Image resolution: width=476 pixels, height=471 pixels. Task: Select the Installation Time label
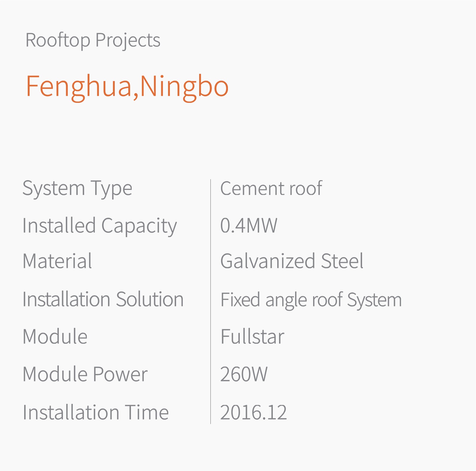96,412
